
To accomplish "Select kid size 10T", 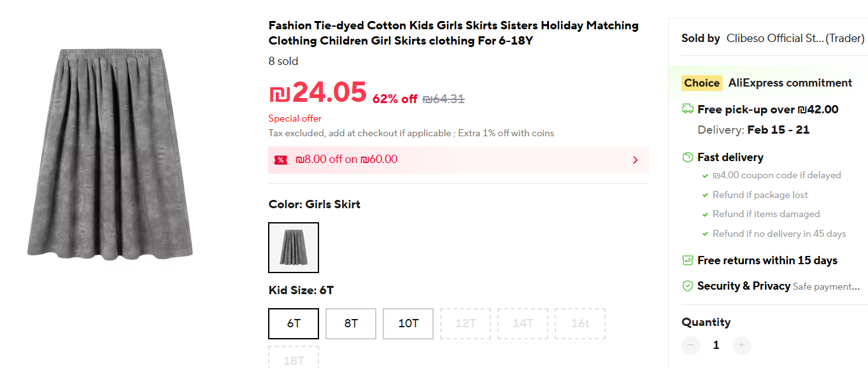I will (x=408, y=323).
